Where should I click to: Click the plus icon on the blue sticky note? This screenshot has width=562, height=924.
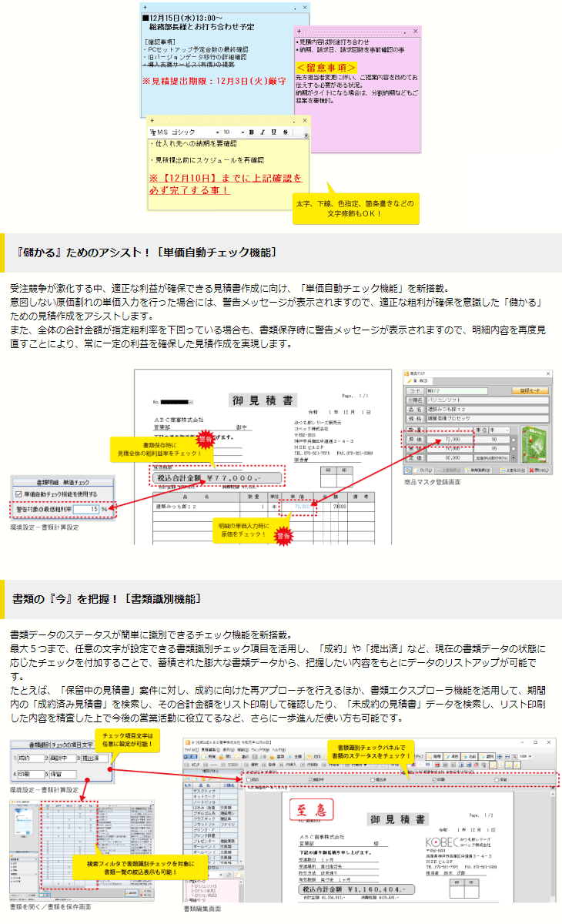click(x=145, y=7)
